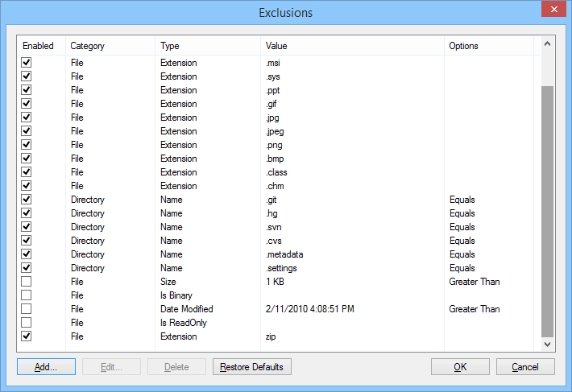Select the .cvs directory name value
572x392 pixels.
coord(274,241)
